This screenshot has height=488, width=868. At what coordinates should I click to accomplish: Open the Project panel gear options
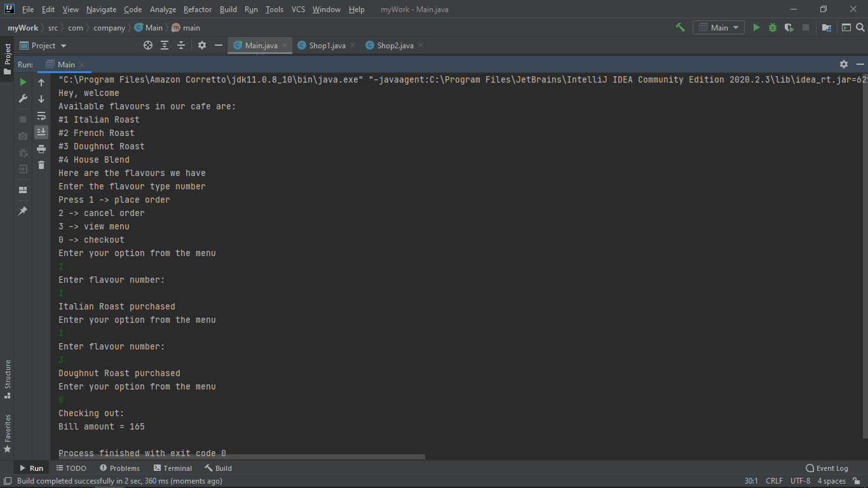(x=202, y=45)
